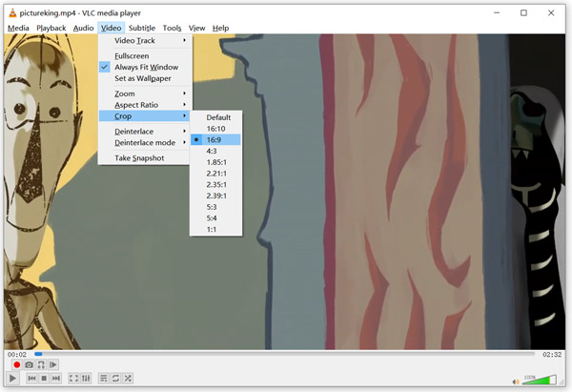This screenshot has height=392, width=572.
Task: Click the VLC cone icon in title bar
Action: point(12,13)
